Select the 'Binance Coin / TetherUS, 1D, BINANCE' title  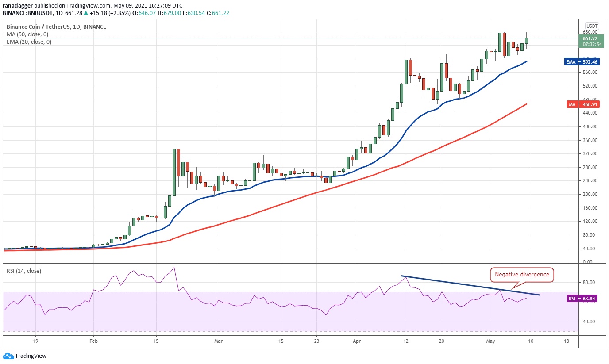tap(56, 27)
